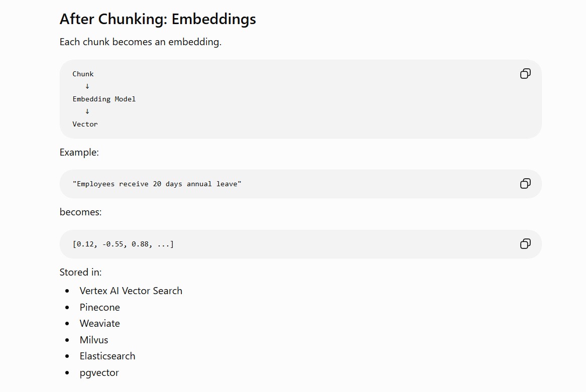The height and width of the screenshot is (392, 586).
Task: Copy the "Employees receive 20 days" example code
Action: [x=525, y=184]
